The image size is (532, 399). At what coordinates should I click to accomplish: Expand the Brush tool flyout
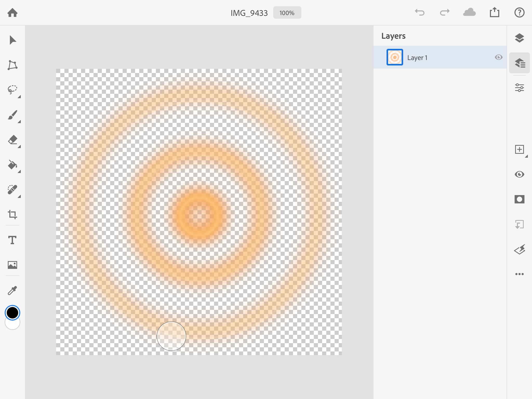pos(19,122)
